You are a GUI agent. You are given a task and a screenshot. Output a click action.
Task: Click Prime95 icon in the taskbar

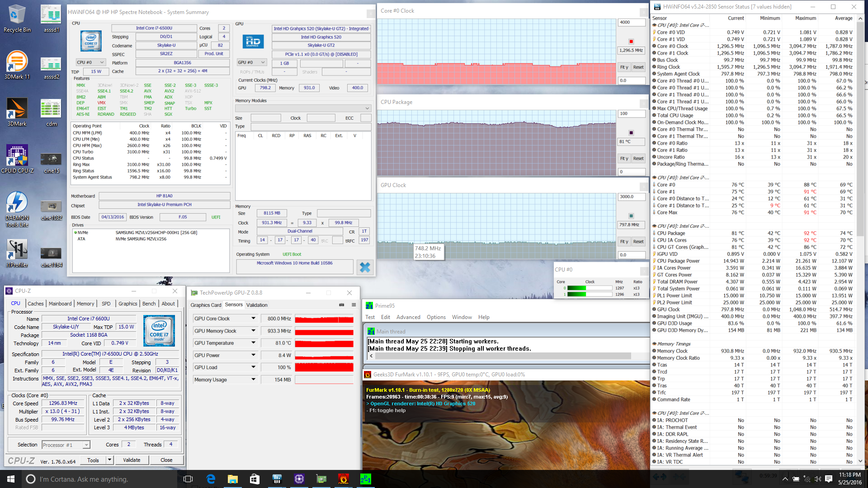(365, 479)
